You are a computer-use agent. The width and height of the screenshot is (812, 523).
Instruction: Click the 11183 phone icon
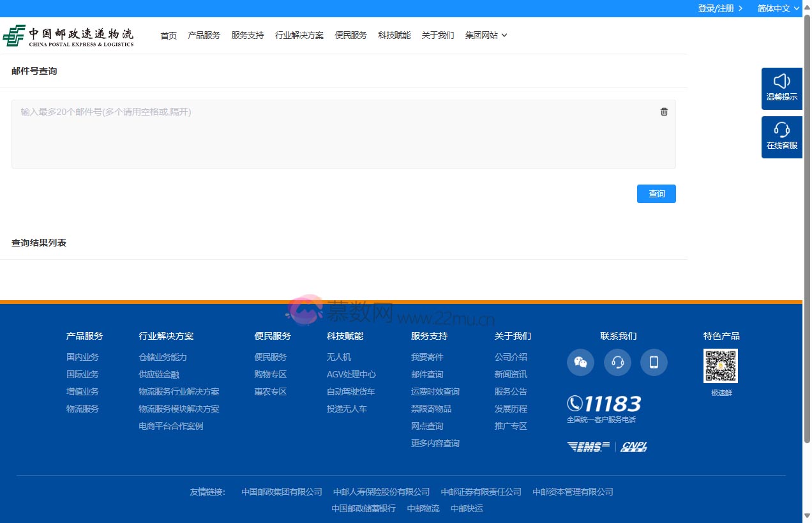(574, 403)
